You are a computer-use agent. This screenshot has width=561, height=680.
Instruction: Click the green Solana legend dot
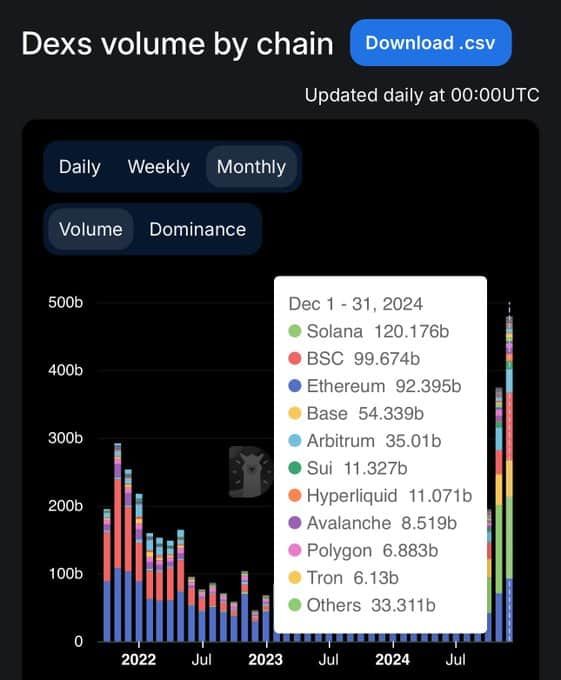295,331
